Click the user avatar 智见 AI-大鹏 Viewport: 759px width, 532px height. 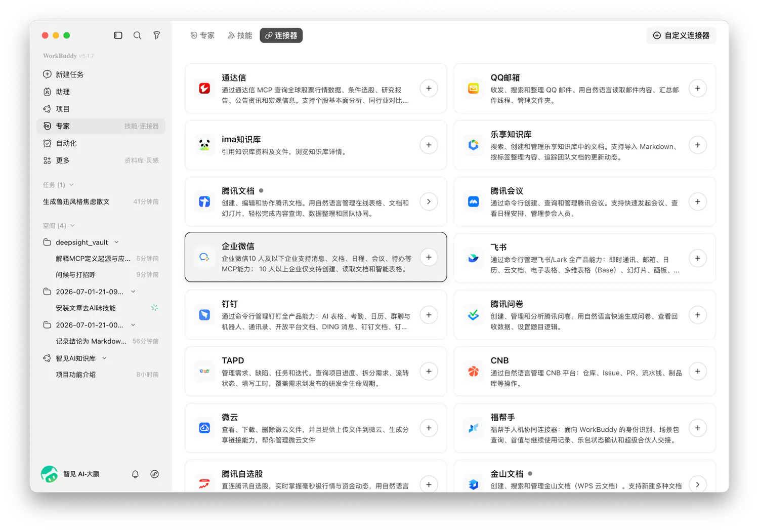(x=50, y=474)
